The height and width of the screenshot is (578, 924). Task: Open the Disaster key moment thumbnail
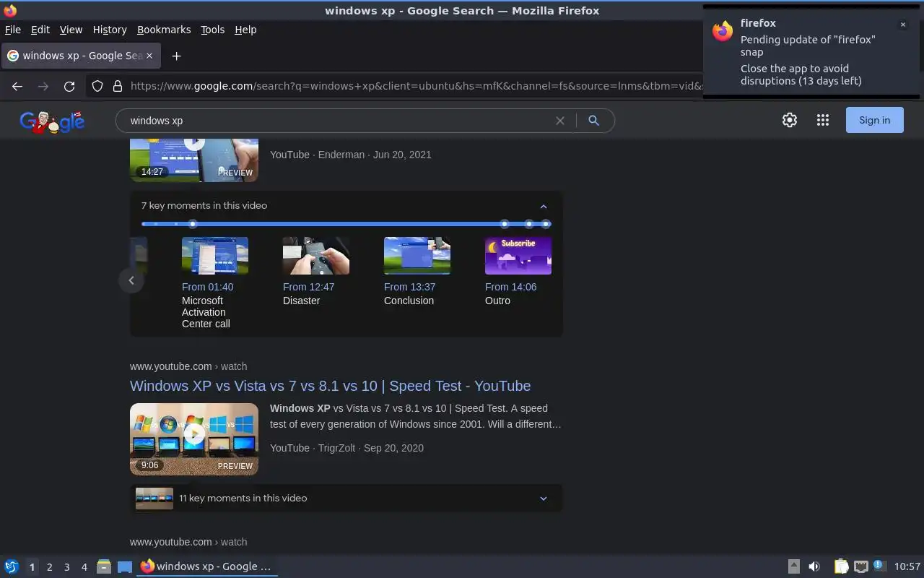316,256
